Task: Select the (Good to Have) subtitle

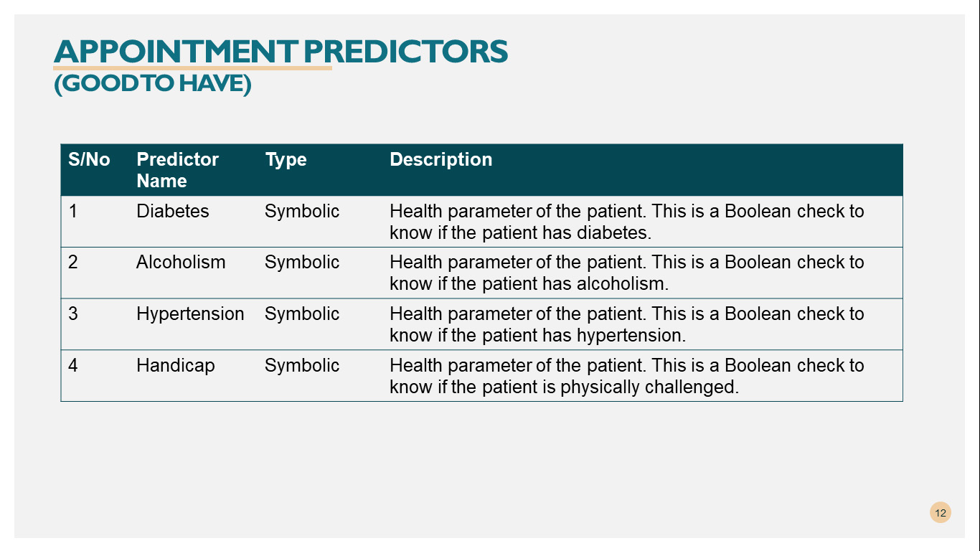Action: tap(152, 84)
